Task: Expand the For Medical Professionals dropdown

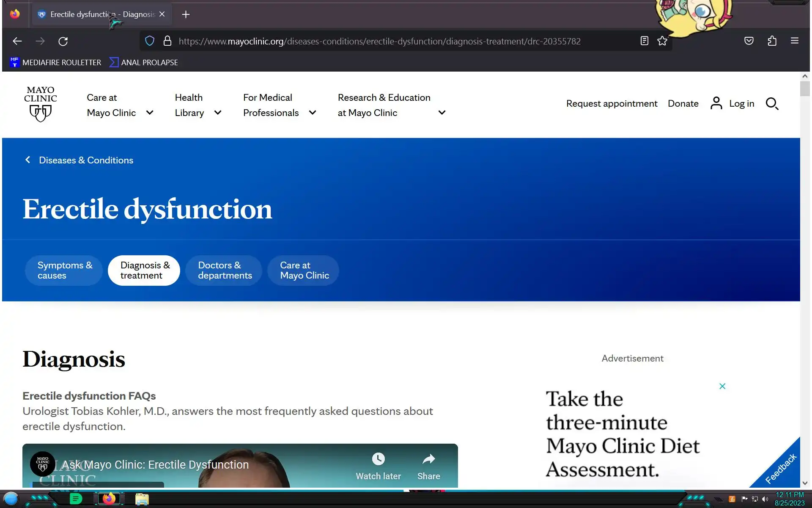Action: click(x=313, y=113)
